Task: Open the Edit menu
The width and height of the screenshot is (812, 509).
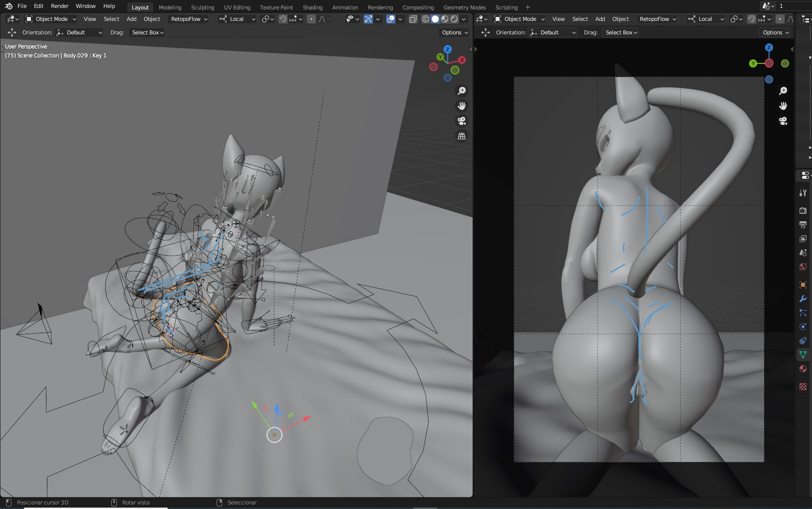Action: click(38, 6)
